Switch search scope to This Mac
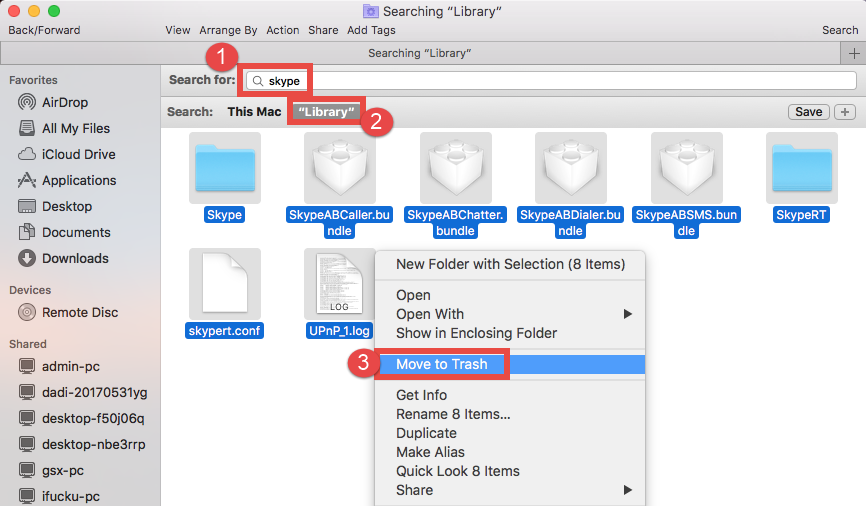The height and width of the screenshot is (506, 866). tap(254, 112)
